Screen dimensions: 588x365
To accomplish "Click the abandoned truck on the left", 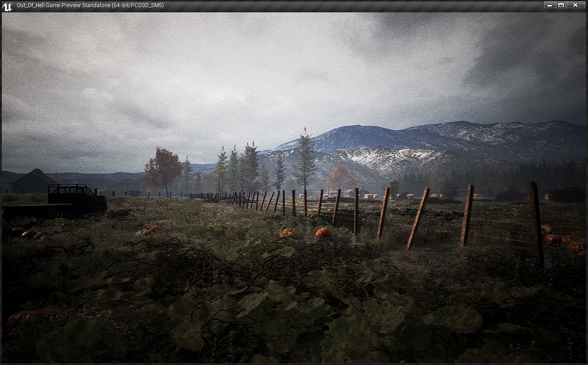I will click(x=76, y=199).
